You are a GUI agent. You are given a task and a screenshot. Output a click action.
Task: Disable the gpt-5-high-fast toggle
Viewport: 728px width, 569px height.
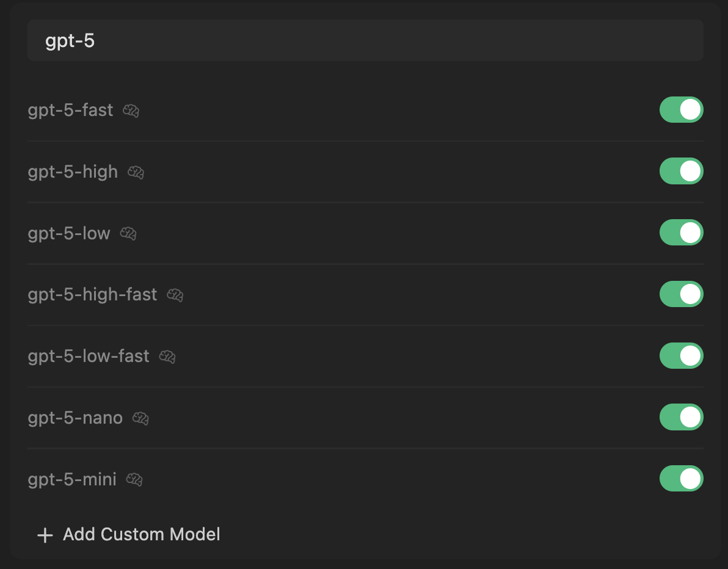(x=681, y=294)
